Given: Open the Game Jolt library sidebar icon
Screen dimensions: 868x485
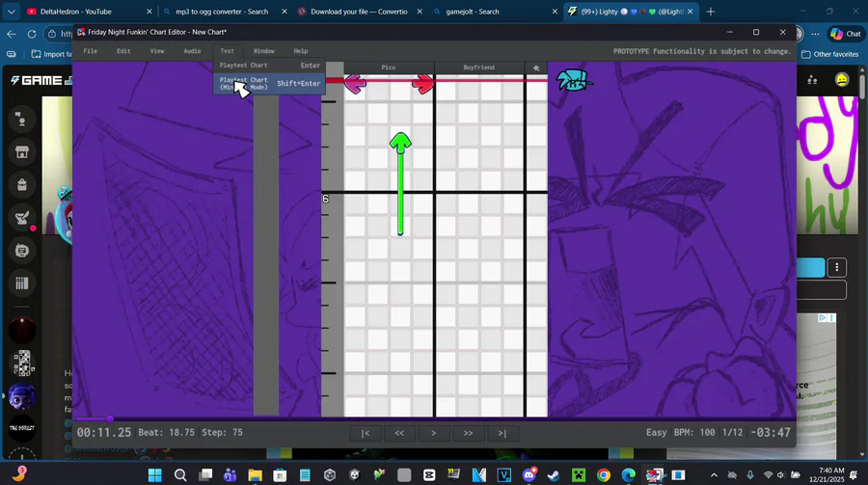Looking at the screenshot, I should click(x=22, y=283).
